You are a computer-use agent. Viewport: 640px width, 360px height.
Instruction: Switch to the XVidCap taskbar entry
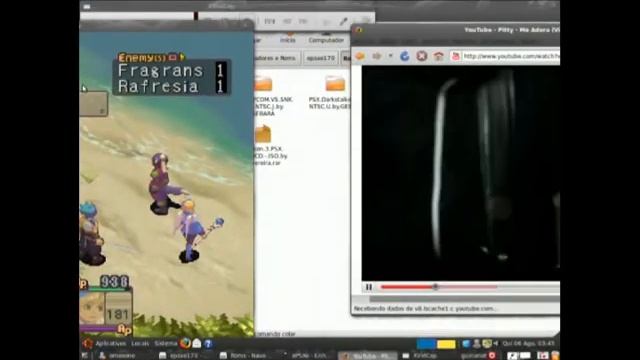pyautogui.click(x=420, y=356)
